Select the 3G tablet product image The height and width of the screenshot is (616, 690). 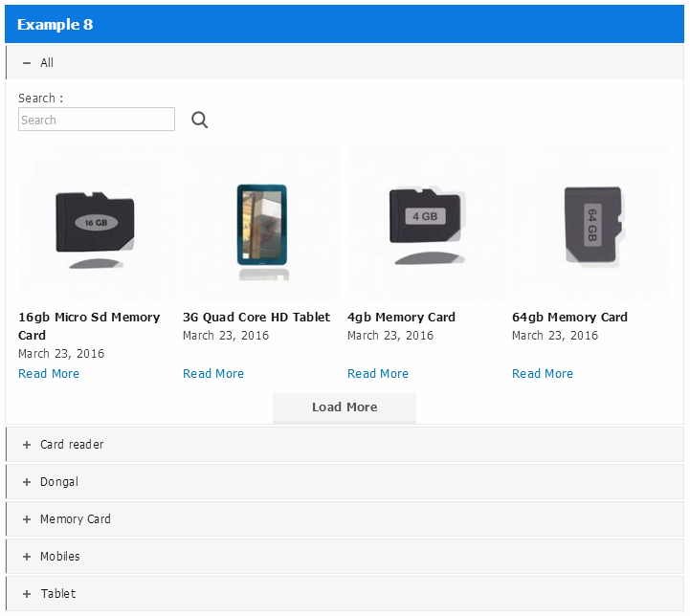tap(262, 224)
